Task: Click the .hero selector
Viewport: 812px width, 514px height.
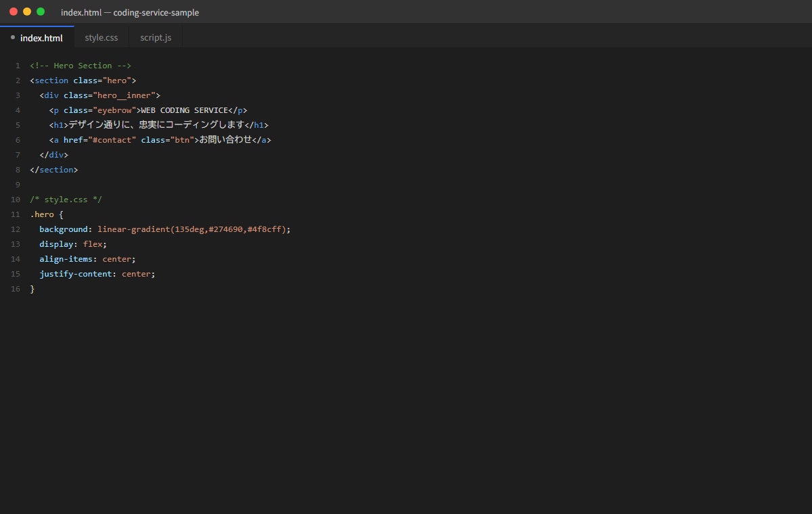Action: (42, 214)
